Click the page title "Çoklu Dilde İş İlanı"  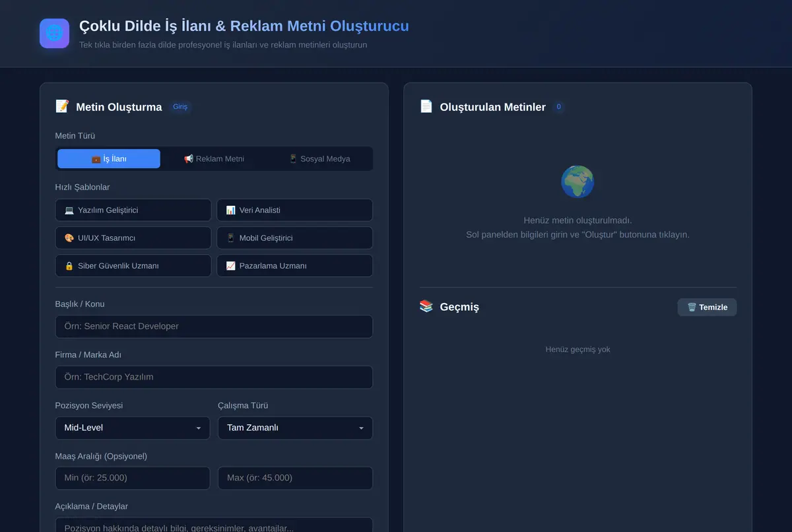tap(145, 26)
